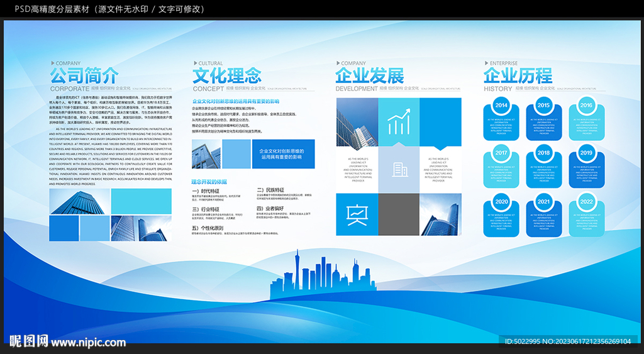Viewport: 644px width, 354px height.
Task: Select the 2018 year badge
Action: coord(543,153)
